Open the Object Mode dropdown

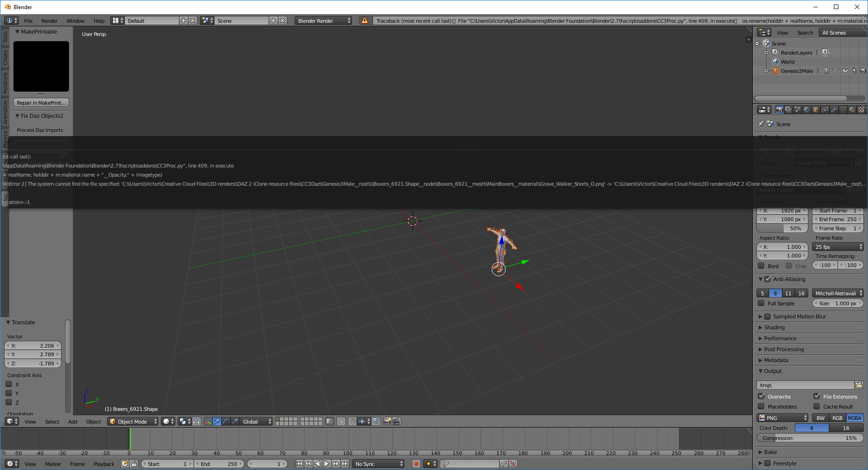click(x=133, y=421)
